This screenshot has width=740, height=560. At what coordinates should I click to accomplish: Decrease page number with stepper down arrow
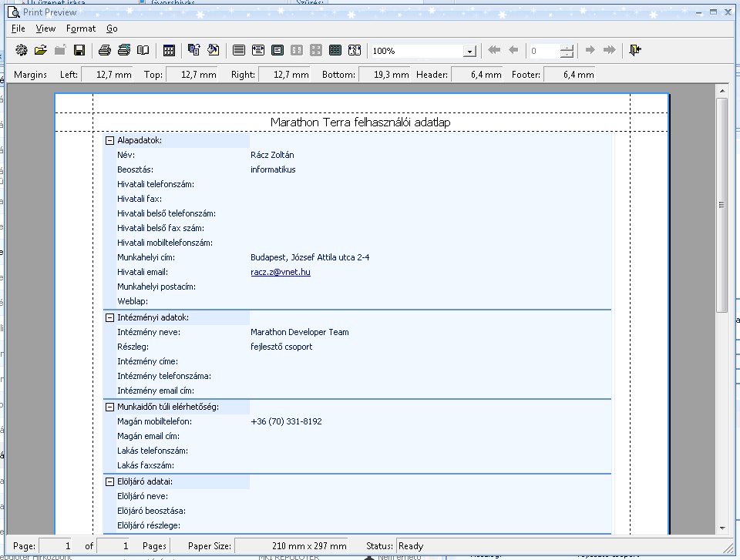pyautogui.click(x=567, y=54)
